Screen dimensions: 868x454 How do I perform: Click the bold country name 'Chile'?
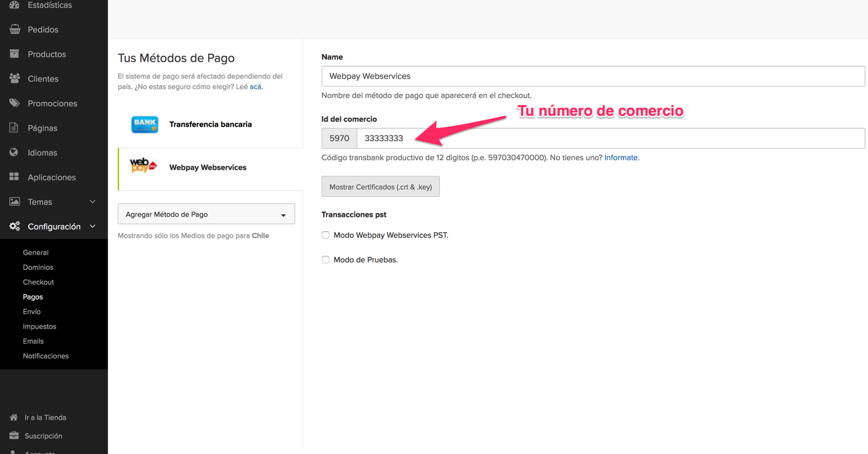[261, 235]
